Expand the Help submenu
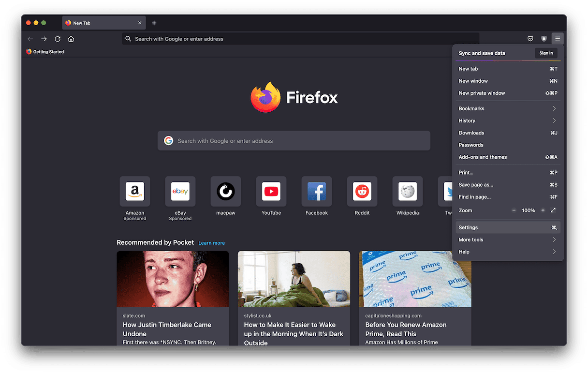The width and height of the screenshot is (588, 374). coord(508,252)
